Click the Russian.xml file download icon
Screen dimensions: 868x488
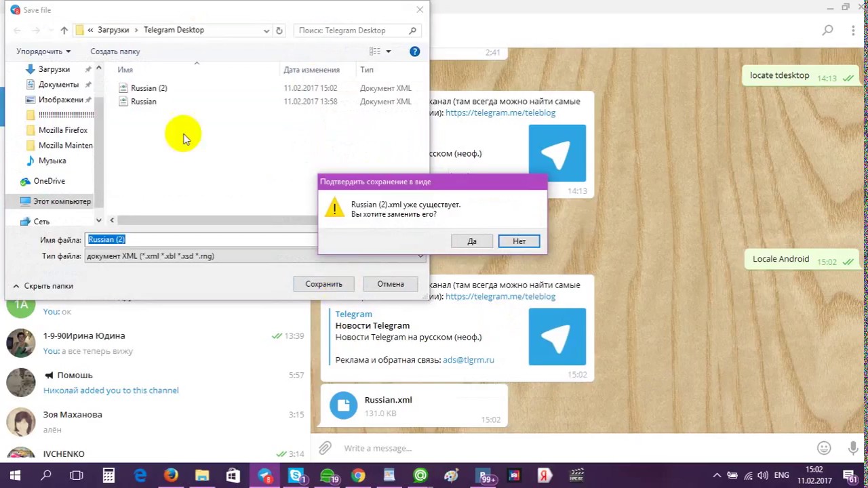click(x=344, y=405)
